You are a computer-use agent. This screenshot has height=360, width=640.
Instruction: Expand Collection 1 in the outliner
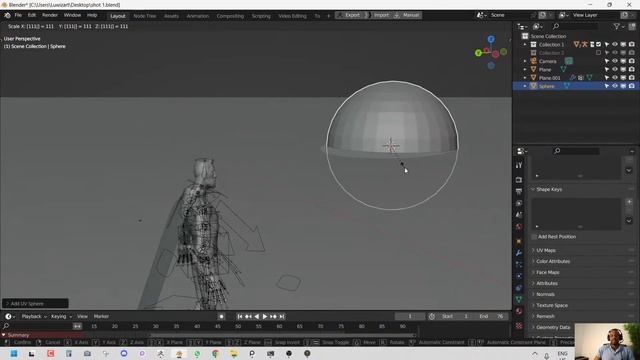[525, 44]
